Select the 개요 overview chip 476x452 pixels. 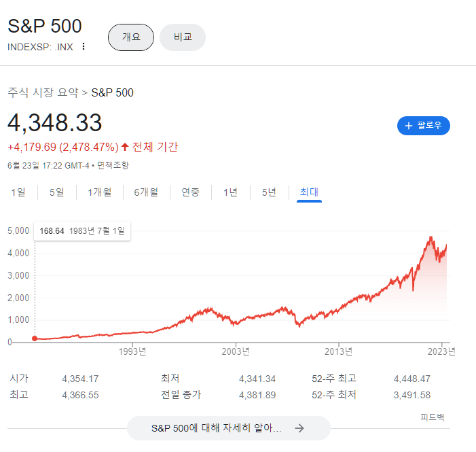point(131,37)
